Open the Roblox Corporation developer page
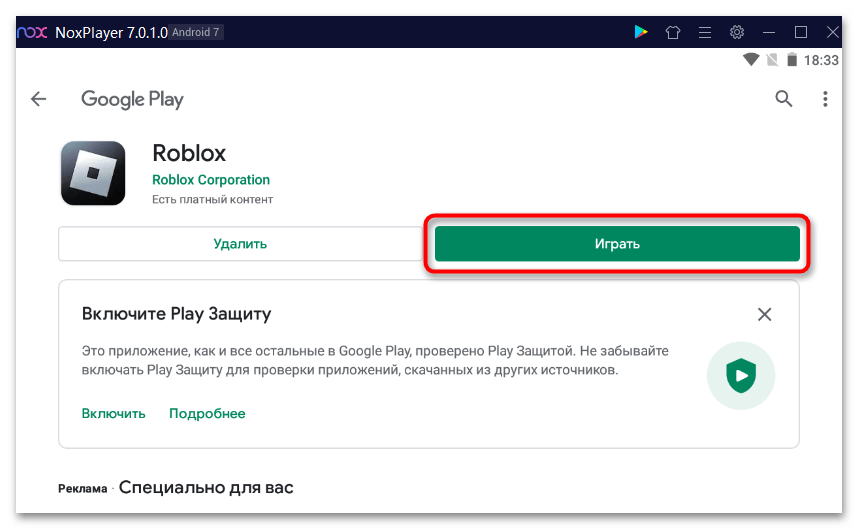 pos(210,180)
